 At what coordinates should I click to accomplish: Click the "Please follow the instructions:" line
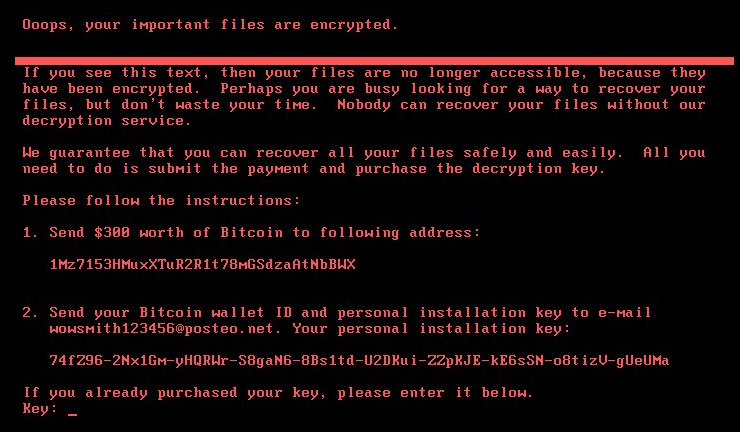161,200
